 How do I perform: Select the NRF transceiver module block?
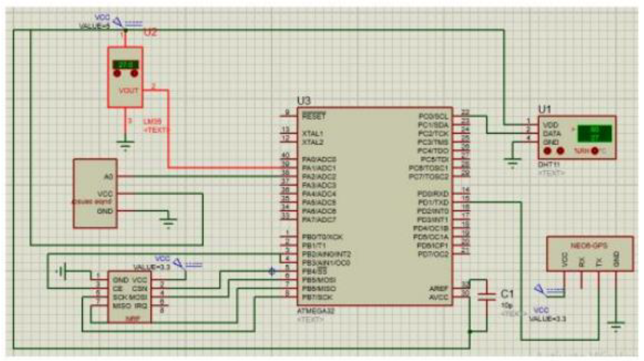point(129,297)
